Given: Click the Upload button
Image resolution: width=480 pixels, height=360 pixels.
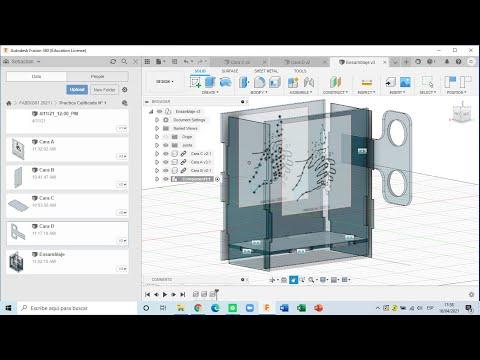Looking at the screenshot, I should point(77,90).
